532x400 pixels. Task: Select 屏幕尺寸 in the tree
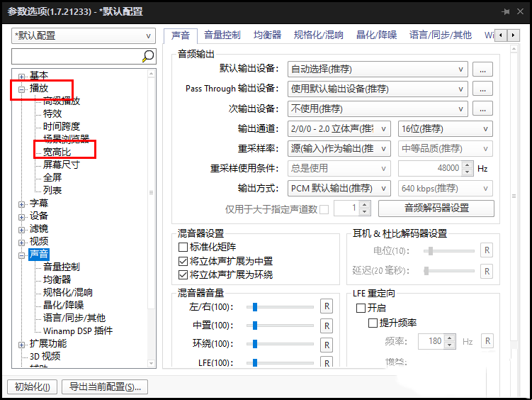[x=62, y=165]
